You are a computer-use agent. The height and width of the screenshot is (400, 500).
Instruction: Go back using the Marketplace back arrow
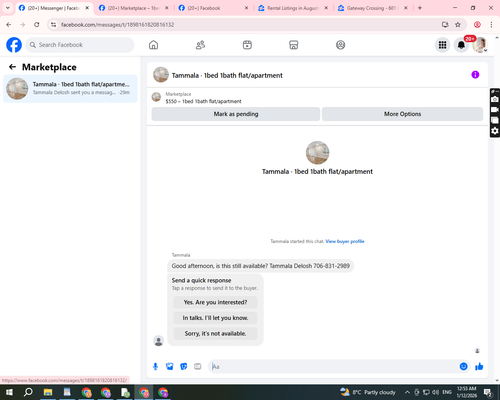12,67
